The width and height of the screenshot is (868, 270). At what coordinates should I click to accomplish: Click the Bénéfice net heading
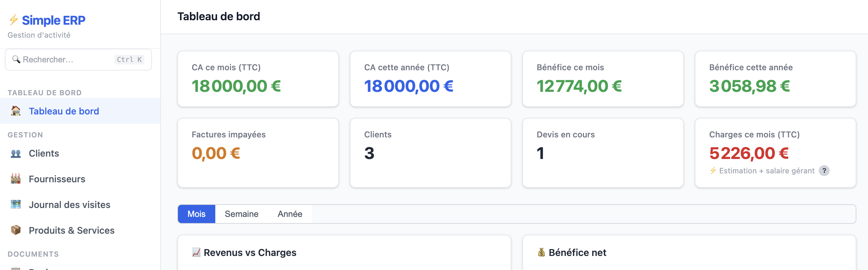(x=577, y=253)
